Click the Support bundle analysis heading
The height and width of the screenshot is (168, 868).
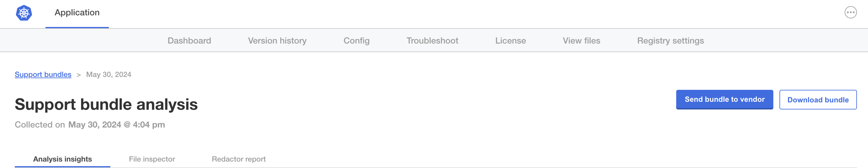pyautogui.click(x=106, y=104)
